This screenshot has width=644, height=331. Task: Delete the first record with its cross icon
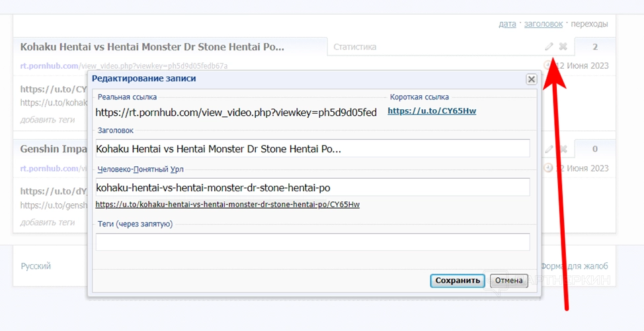(x=563, y=46)
